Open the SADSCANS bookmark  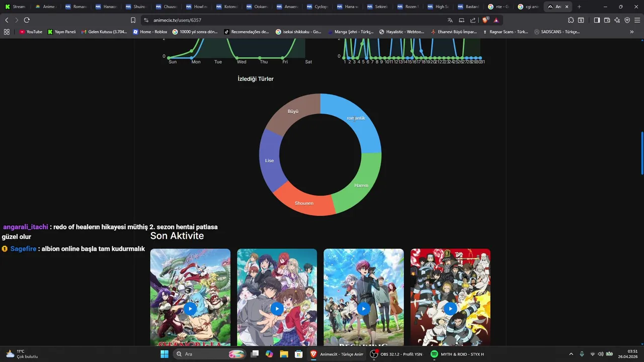pos(557,32)
